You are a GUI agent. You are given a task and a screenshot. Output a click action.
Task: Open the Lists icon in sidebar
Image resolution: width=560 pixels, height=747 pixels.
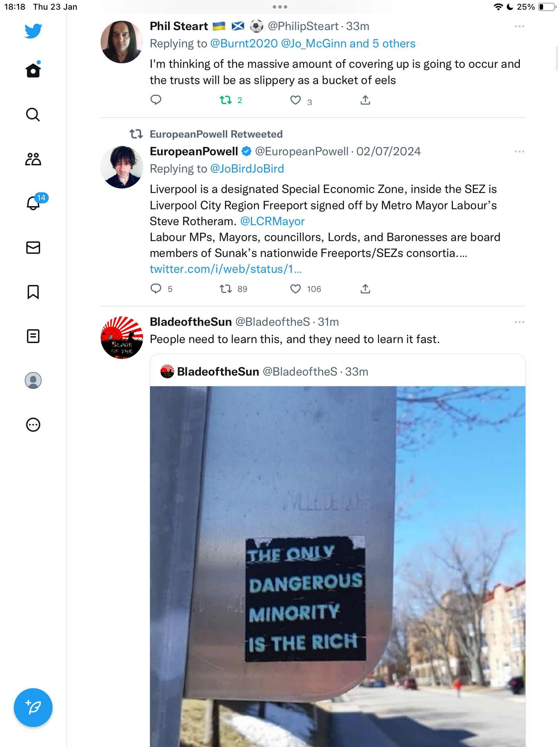pyautogui.click(x=33, y=336)
